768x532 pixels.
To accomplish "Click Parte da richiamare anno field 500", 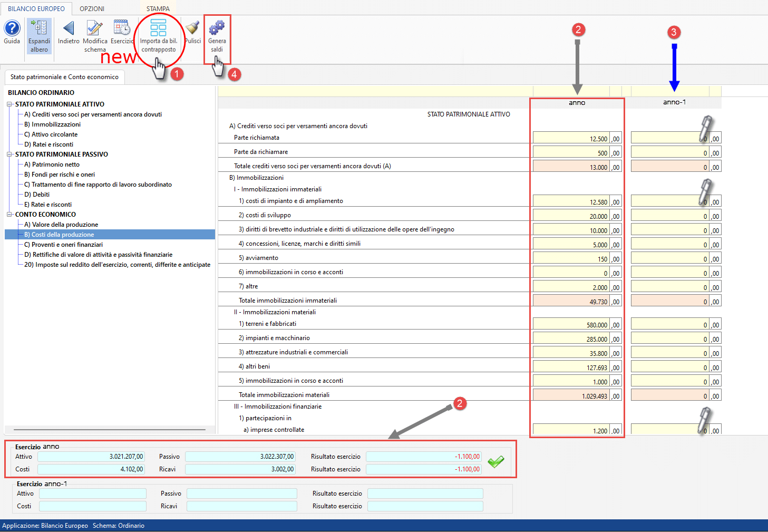I will [571, 152].
